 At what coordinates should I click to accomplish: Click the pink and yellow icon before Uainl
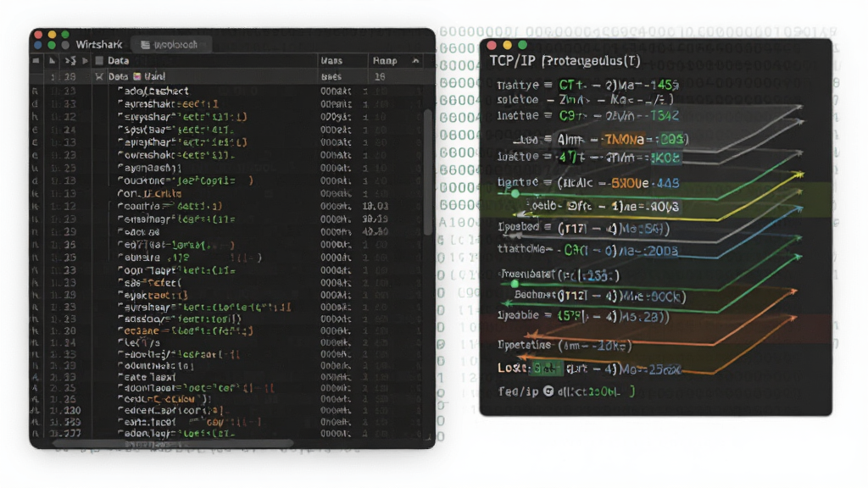click(x=136, y=76)
